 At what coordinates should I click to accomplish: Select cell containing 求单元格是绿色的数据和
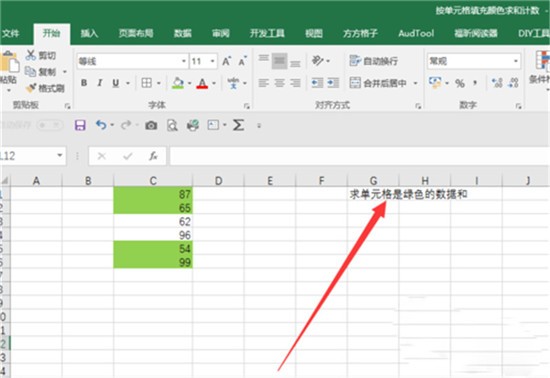[x=373, y=194]
